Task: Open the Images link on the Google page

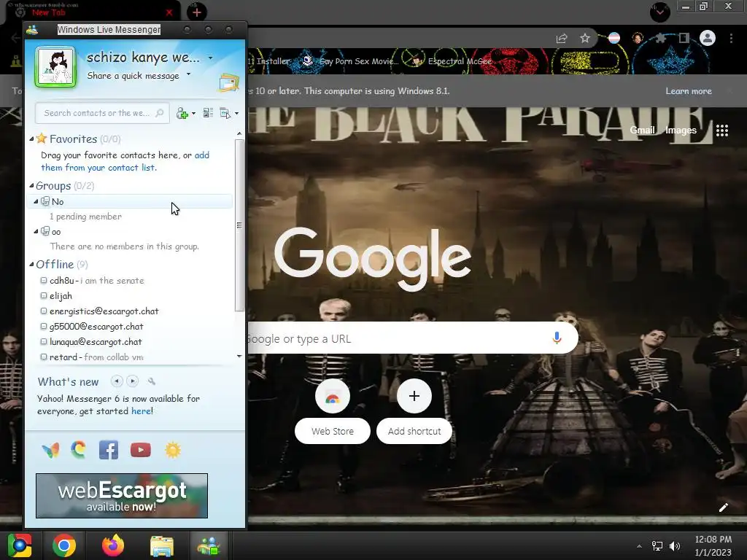Action: 681,130
